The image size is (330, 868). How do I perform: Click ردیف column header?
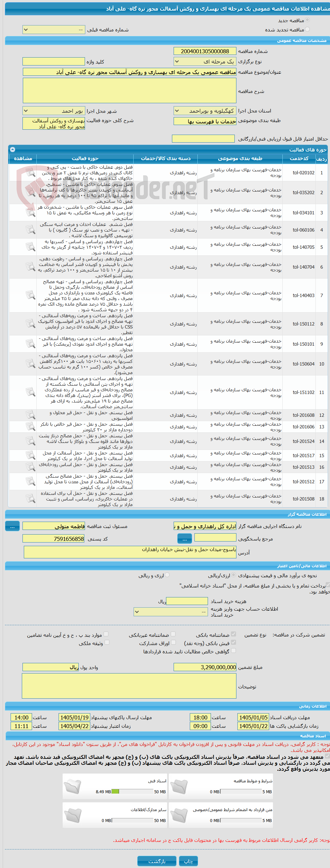(x=322, y=158)
